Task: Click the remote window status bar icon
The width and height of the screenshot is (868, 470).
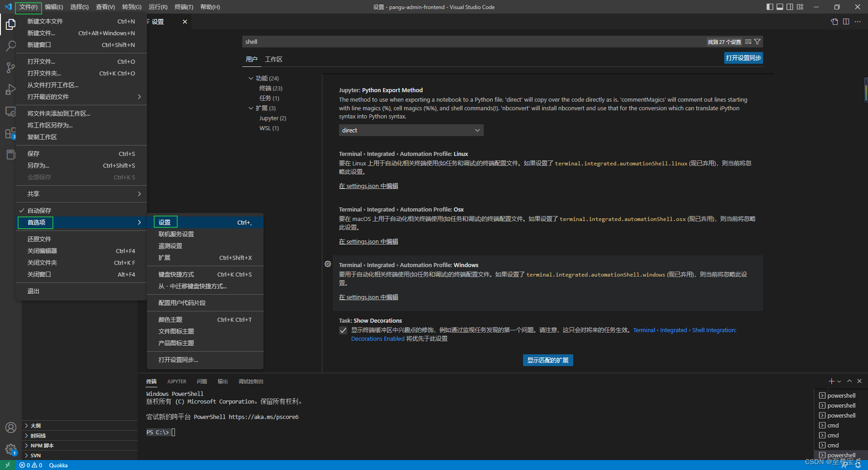Action: tap(8, 465)
